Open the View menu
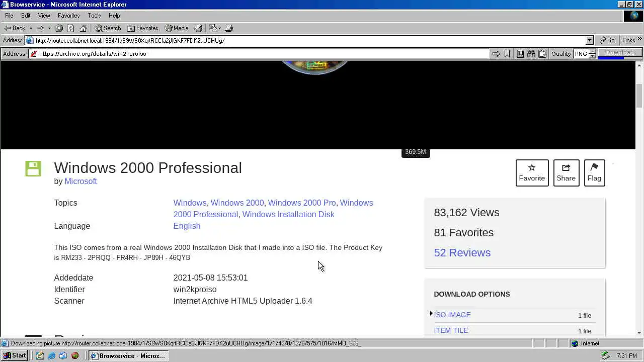Viewport: 644px width, 362px height. 44,16
